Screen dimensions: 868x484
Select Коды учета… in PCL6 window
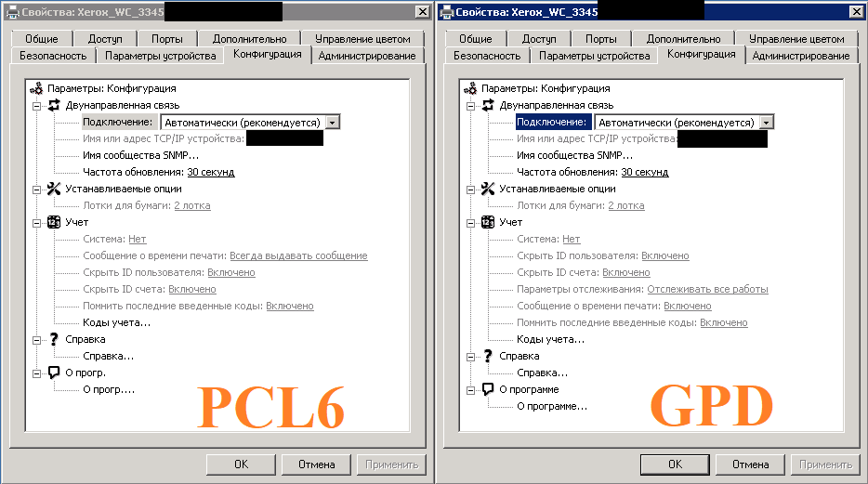tap(116, 322)
